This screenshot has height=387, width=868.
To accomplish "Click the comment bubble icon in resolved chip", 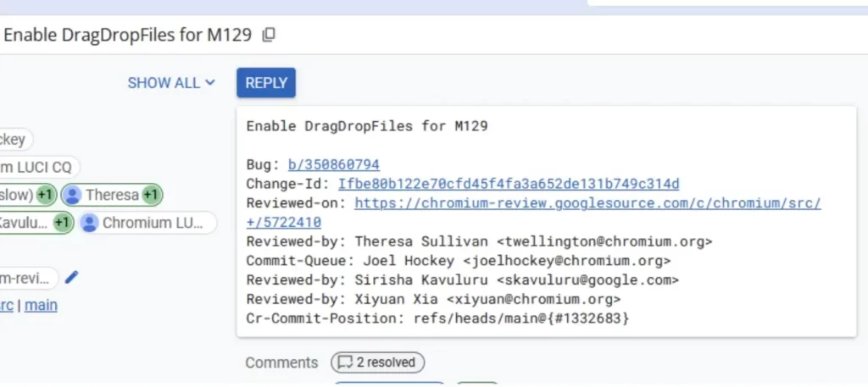I will (346, 362).
